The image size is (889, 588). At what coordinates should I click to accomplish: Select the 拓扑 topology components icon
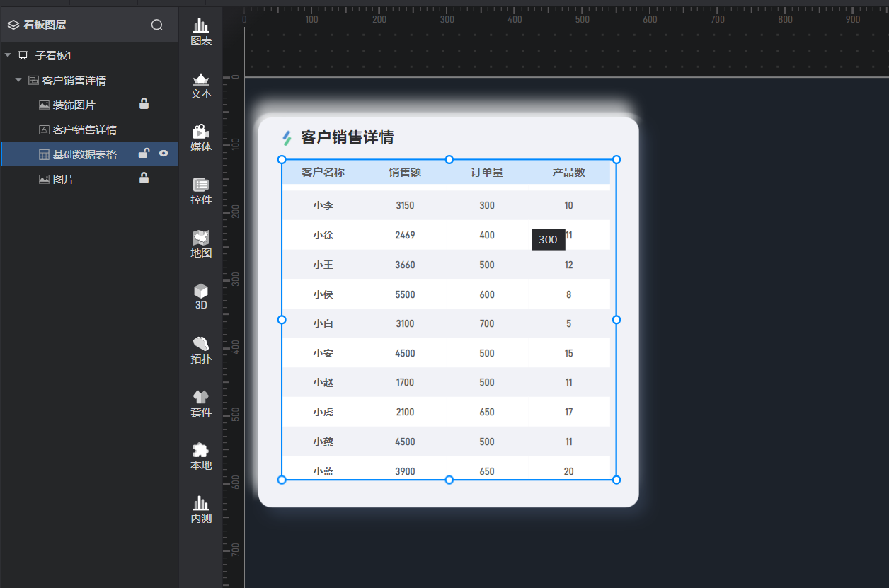(x=201, y=351)
